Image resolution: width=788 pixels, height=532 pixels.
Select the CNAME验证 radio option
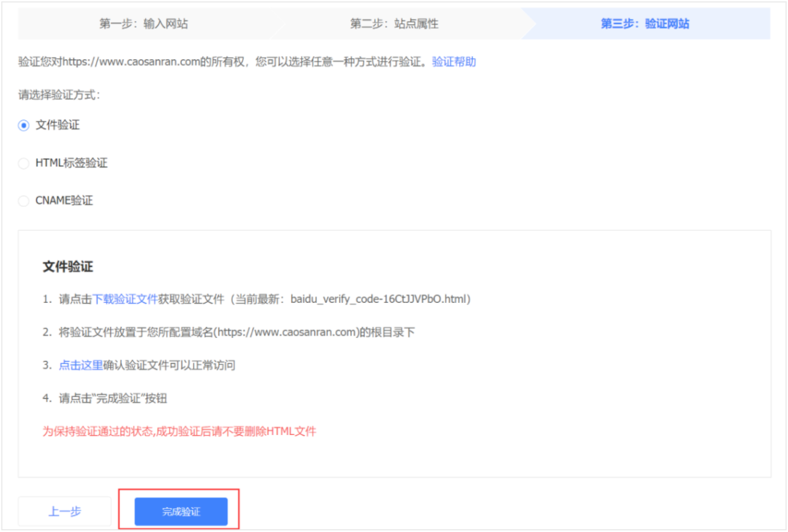pyautogui.click(x=23, y=201)
